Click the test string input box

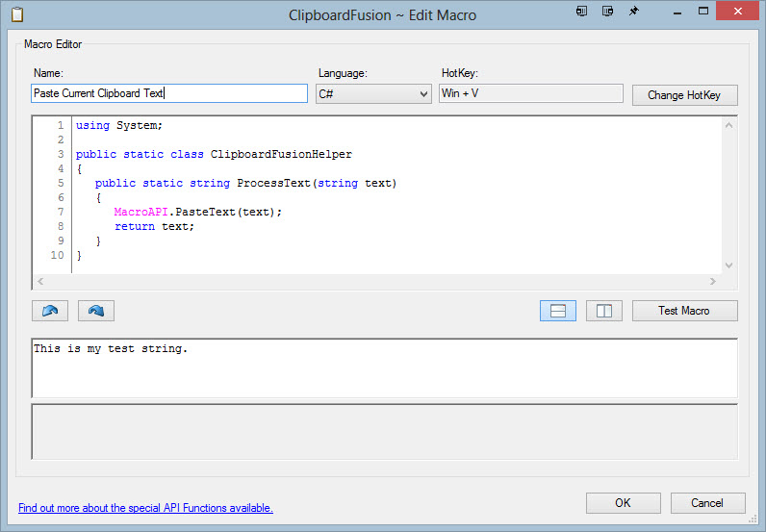(x=384, y=367)
